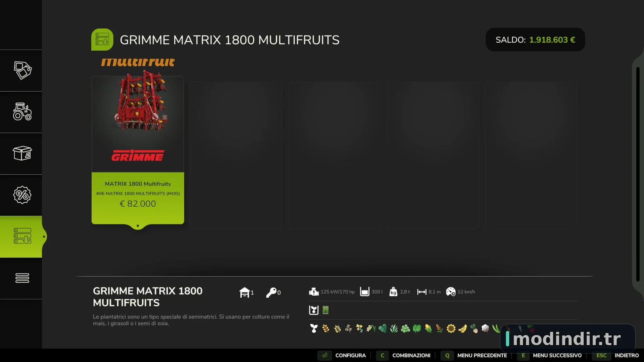Click the '(MOD)' subtitle line on the card
The image size is (644, 362).
(138, 193)
